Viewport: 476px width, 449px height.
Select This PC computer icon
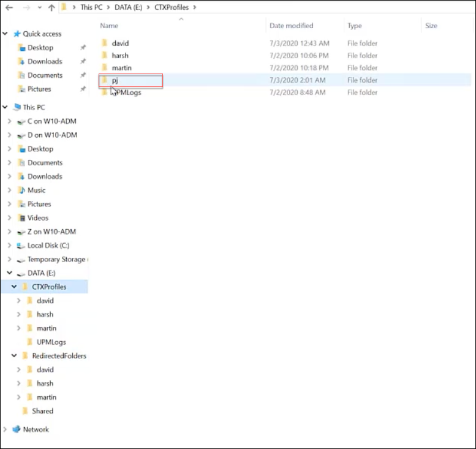17,107
